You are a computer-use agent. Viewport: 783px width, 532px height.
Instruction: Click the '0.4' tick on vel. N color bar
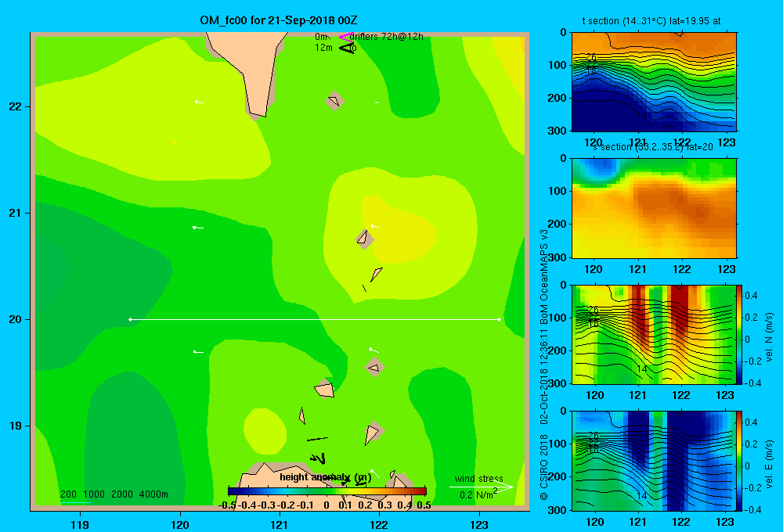pos(751,296)
